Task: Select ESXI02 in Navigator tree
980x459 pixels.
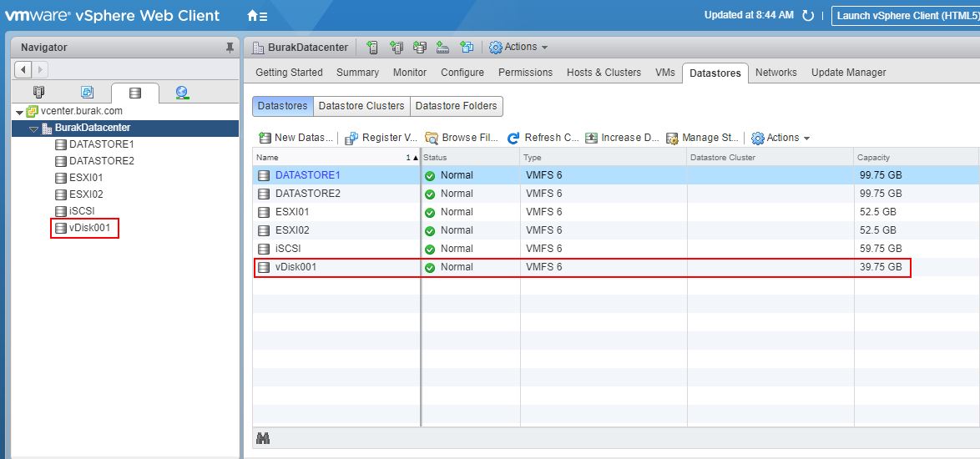Action: click(x=86, y=194)
